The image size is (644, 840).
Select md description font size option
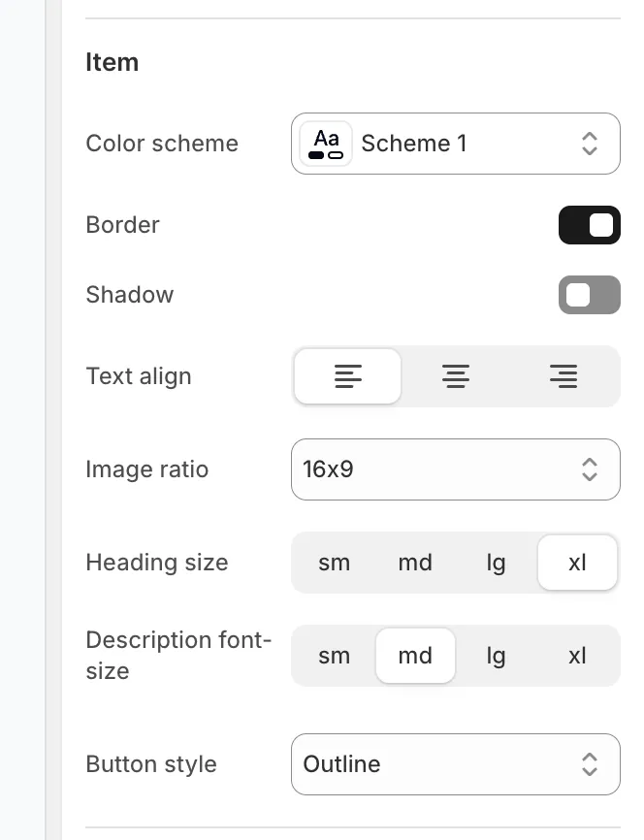pos(415,656)
